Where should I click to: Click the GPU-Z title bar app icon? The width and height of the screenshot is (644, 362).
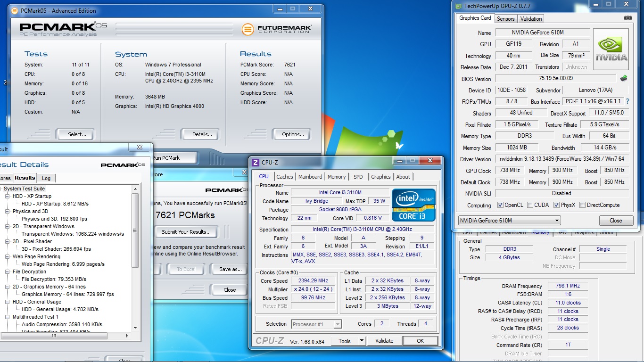(459, 6)
